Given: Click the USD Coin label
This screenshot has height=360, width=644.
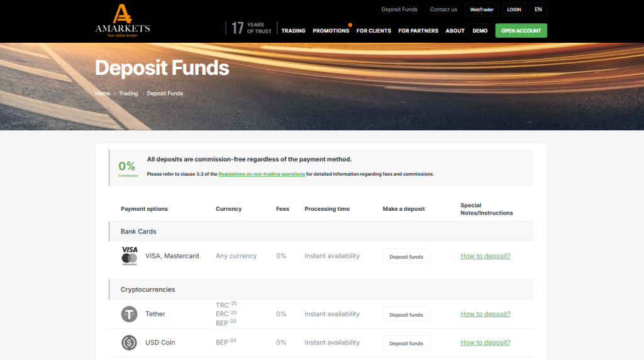Looking at the screenshot, I should tap(160, 343).
